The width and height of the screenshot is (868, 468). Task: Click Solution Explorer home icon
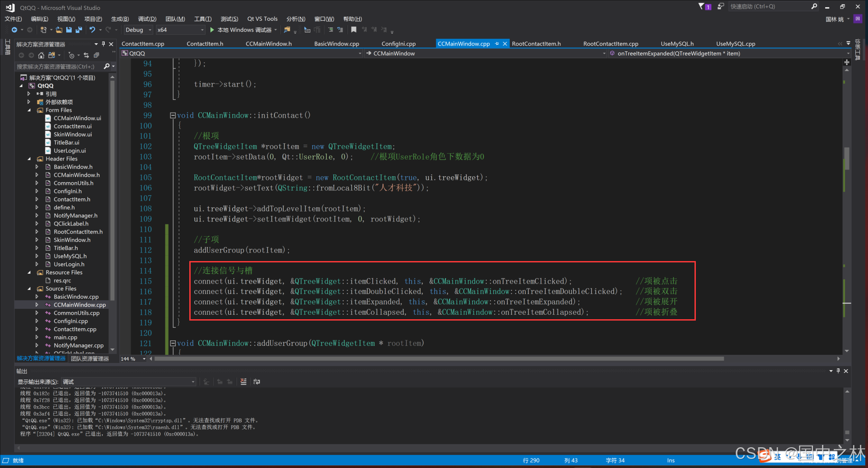tap(41, 55)
